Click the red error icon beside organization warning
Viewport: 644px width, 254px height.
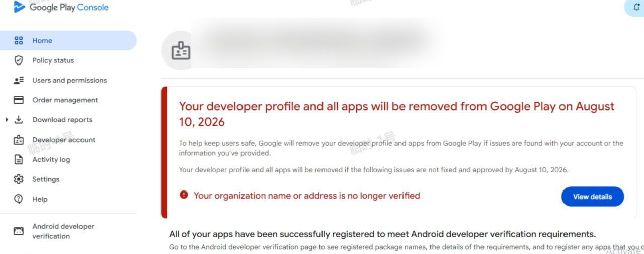pyautogui.click(x=184, y=195)
